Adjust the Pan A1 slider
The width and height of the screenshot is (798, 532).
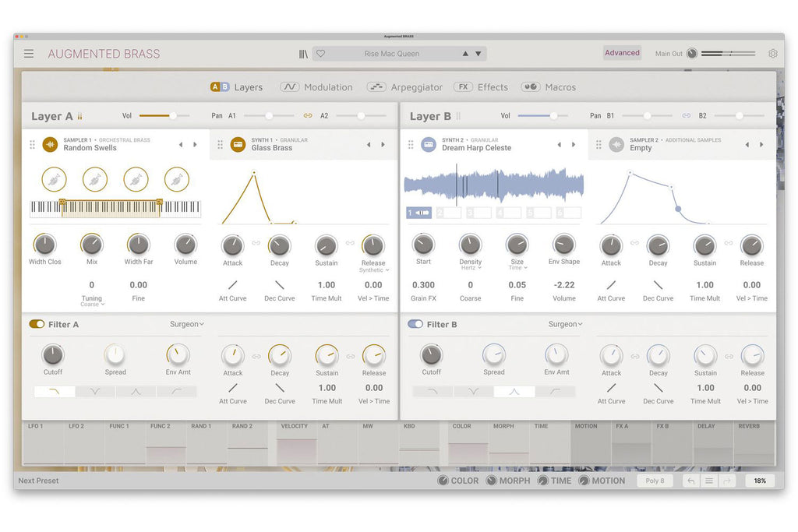click(269, 115)
